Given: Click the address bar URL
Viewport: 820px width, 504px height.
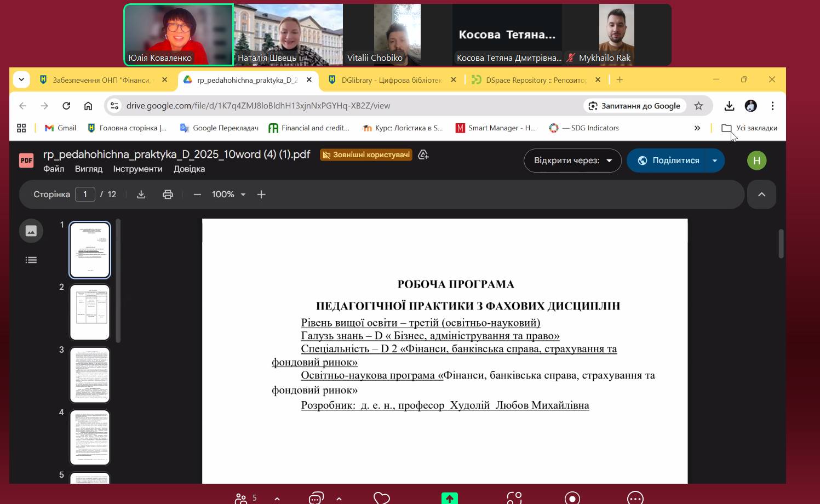Looking at the screenshot, I should [x=258, y=106].
